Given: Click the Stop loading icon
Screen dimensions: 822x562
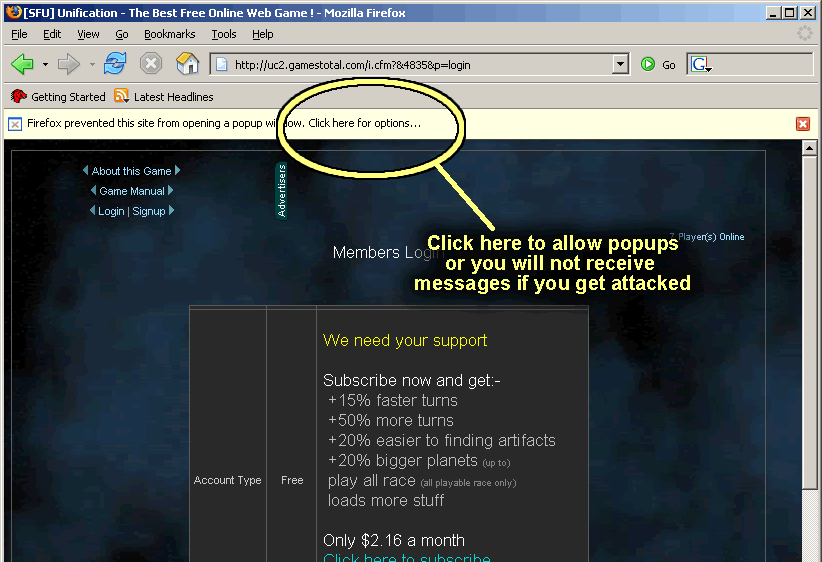Looking at the screenshot, I should tap(151, 64).
